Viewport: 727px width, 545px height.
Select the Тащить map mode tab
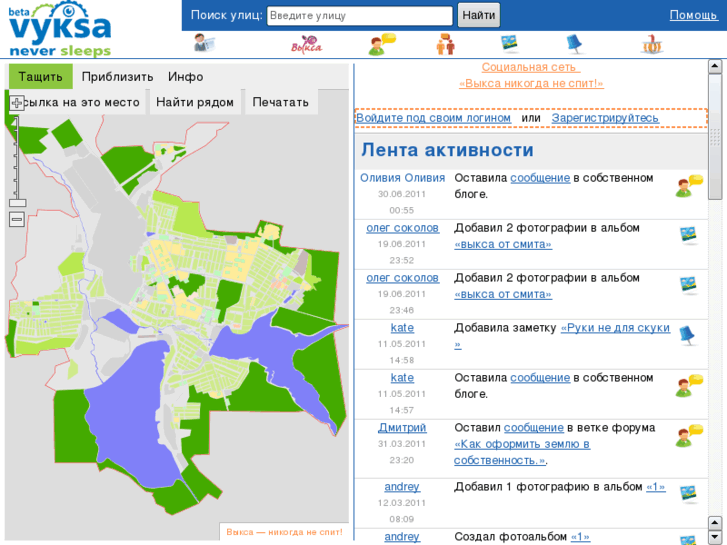tap(40, 77)
